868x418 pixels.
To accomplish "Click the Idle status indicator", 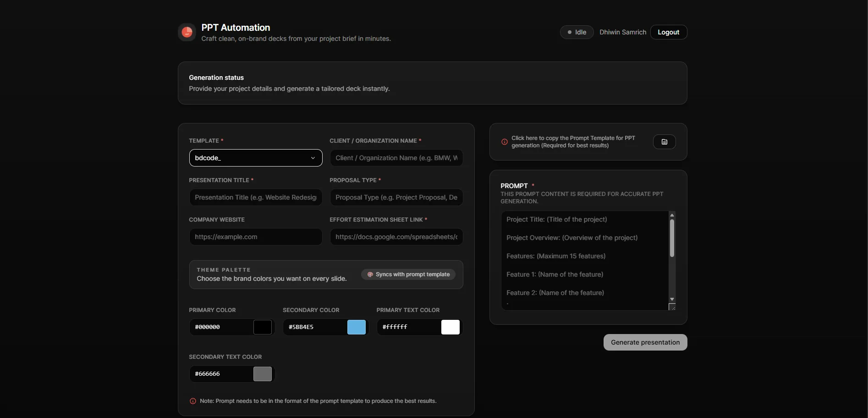I will tap(577, 32).
